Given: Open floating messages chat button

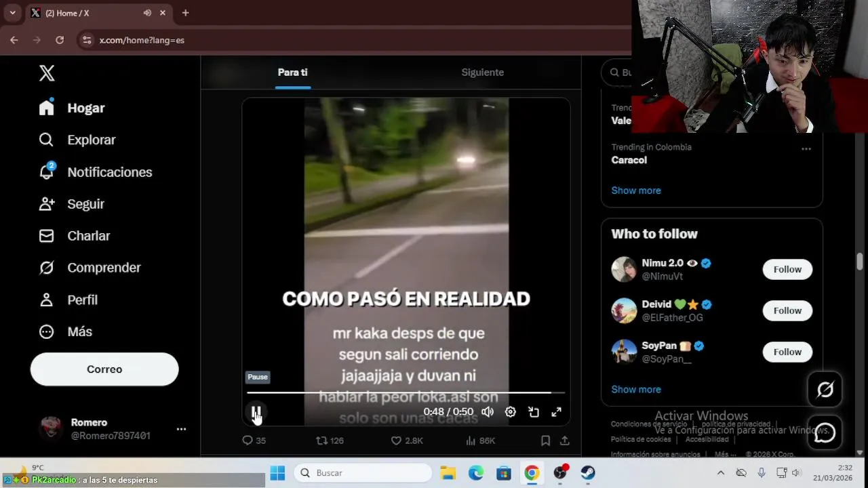Looking at the screenshot, I should pyautogui.click(x=825, y=432).
